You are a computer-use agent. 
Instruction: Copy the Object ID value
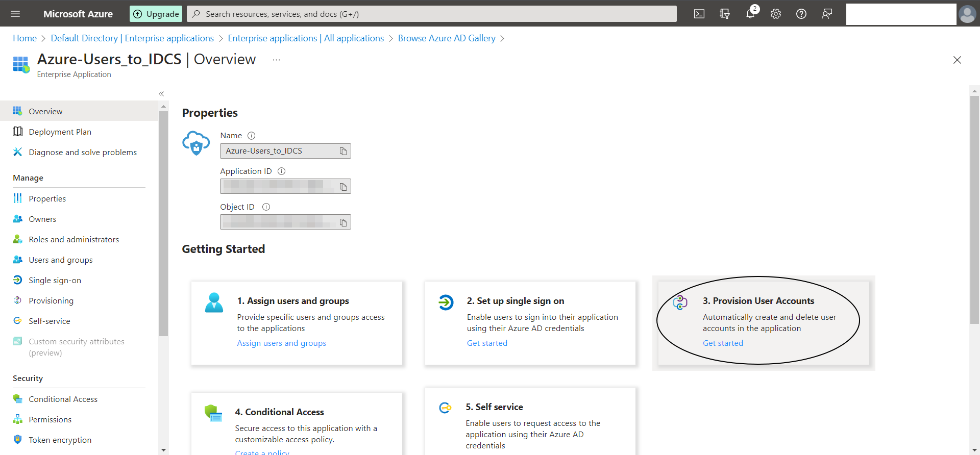pyautogui.click(x=343, y=222)
